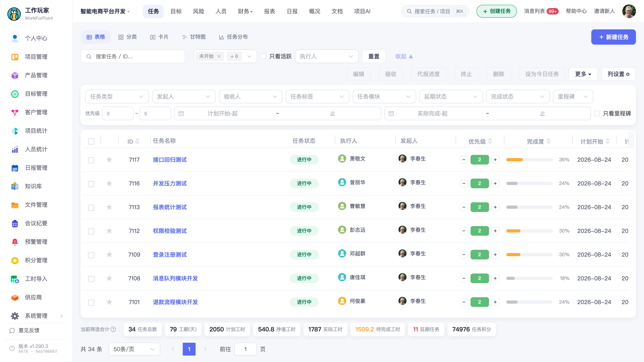Switch to the 卡片 view tab
The image size is (644, 362).
pos(159,37)
